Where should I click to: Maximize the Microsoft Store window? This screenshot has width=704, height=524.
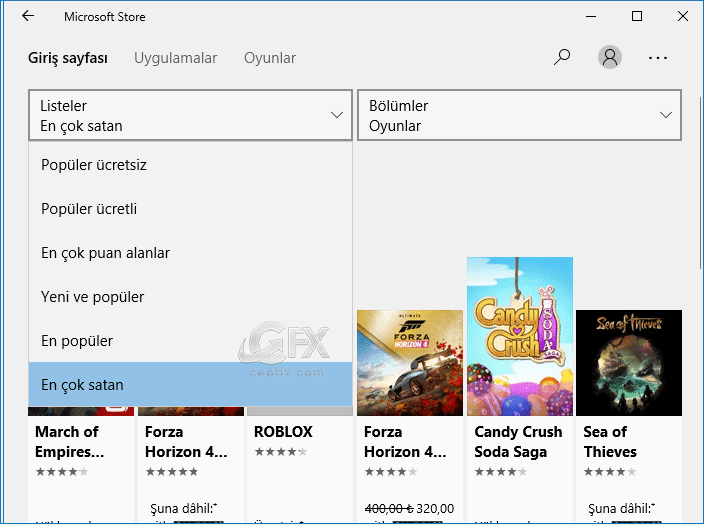pos(637,17)
